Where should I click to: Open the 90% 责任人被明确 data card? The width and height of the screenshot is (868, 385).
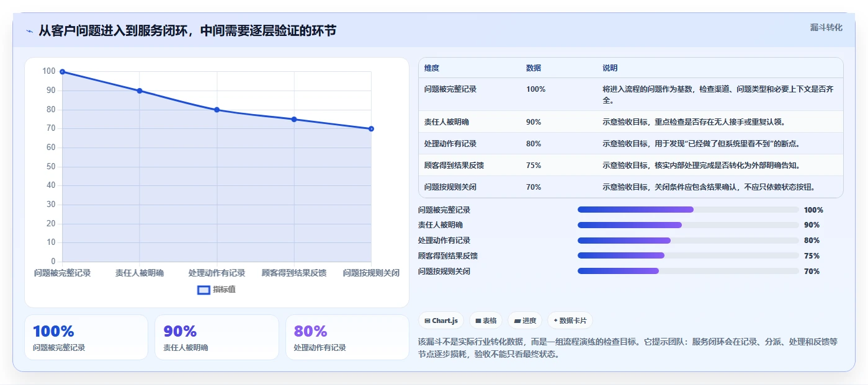(x=217, y=337)
